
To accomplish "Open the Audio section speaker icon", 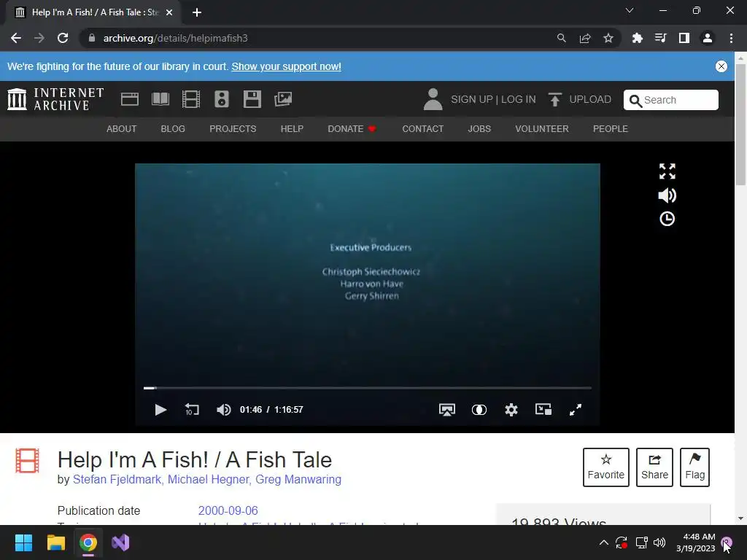I will [222, 99].
